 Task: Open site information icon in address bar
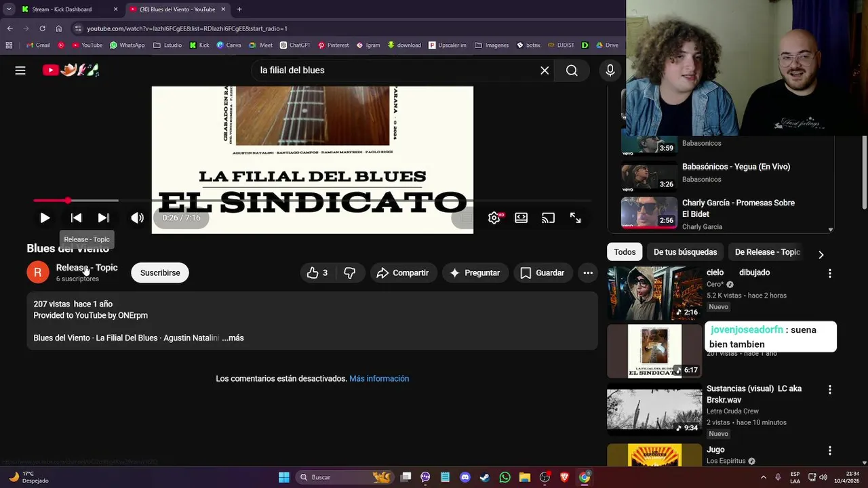78,28
